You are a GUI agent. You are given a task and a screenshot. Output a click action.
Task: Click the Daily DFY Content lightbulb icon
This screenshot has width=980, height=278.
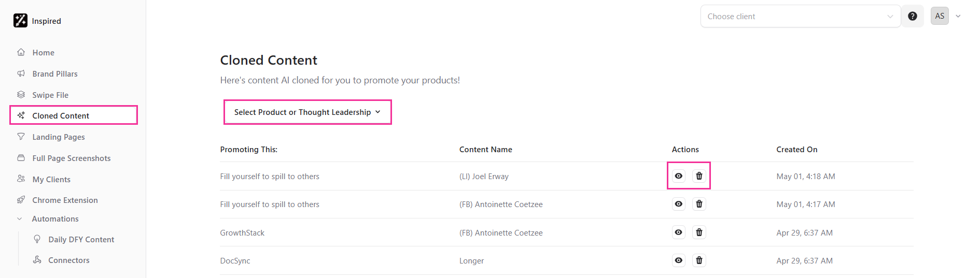[x=37, y=239]
